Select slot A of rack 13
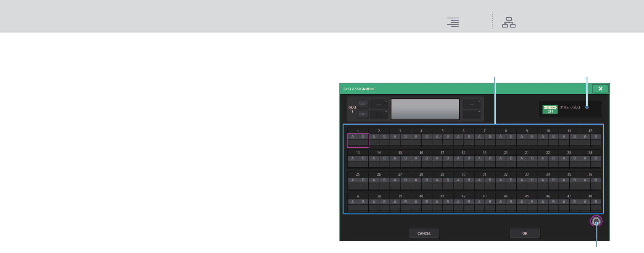Image resolution: width=644 pixels, height=253 pixels. tap(353, 162)
